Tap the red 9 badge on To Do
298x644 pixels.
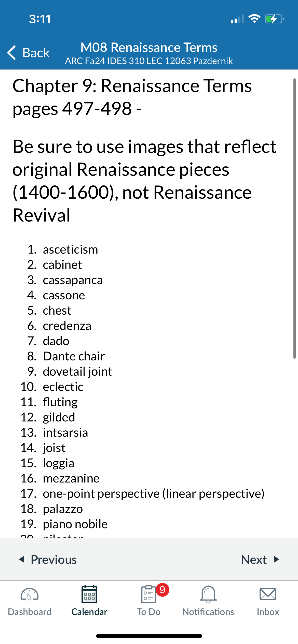162,590
